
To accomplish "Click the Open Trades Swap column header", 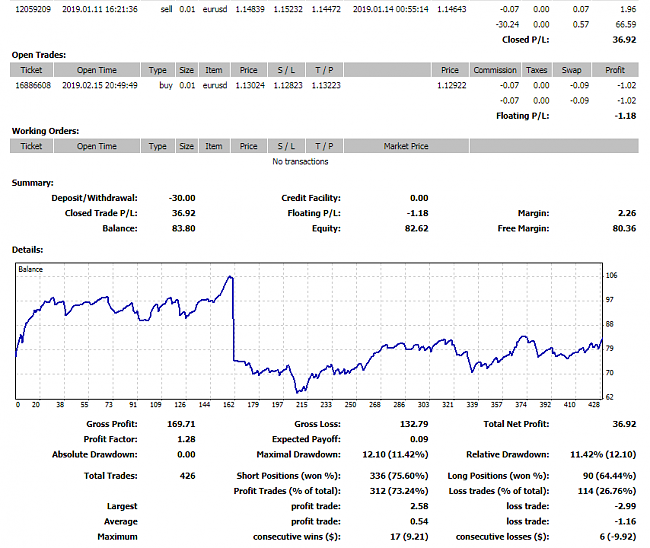I will 571,70.
